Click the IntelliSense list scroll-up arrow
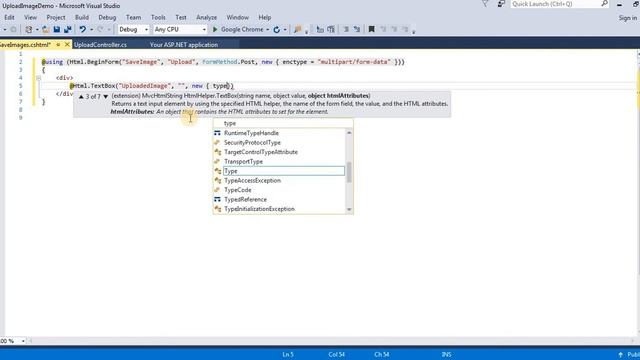640x360 pixels. tap(349, 133)
